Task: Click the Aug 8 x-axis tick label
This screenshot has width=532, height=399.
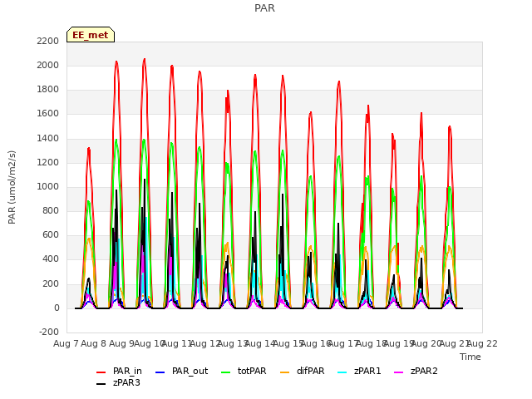Action: (94, 343)
